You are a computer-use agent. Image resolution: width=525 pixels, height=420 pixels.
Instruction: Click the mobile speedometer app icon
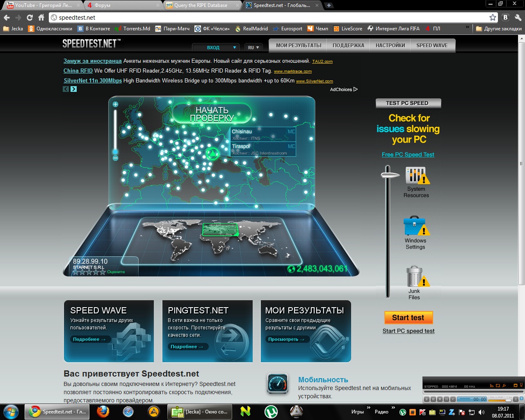click(278, 384)
